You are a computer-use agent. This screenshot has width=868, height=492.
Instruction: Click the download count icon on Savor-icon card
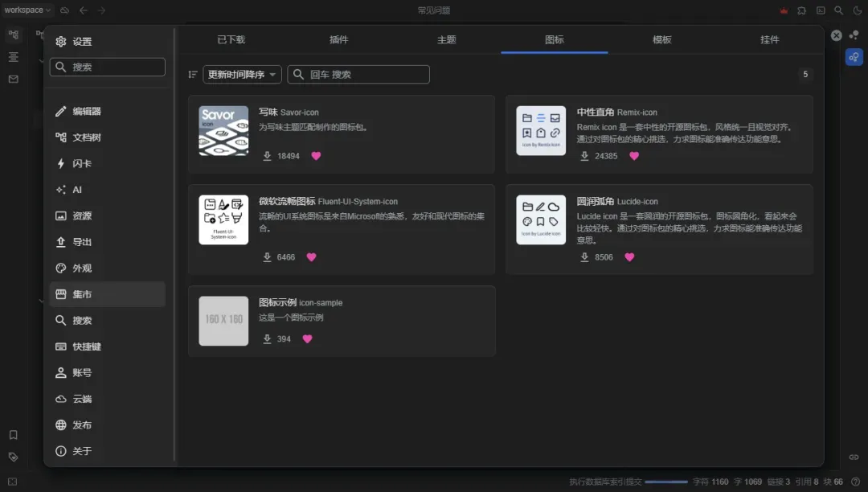click(x=267, y=156)
